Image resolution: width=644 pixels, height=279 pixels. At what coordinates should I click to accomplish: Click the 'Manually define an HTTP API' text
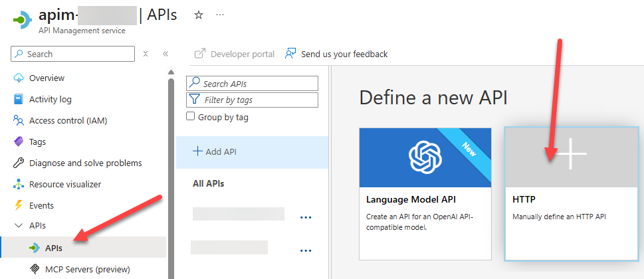coord(560,217)
